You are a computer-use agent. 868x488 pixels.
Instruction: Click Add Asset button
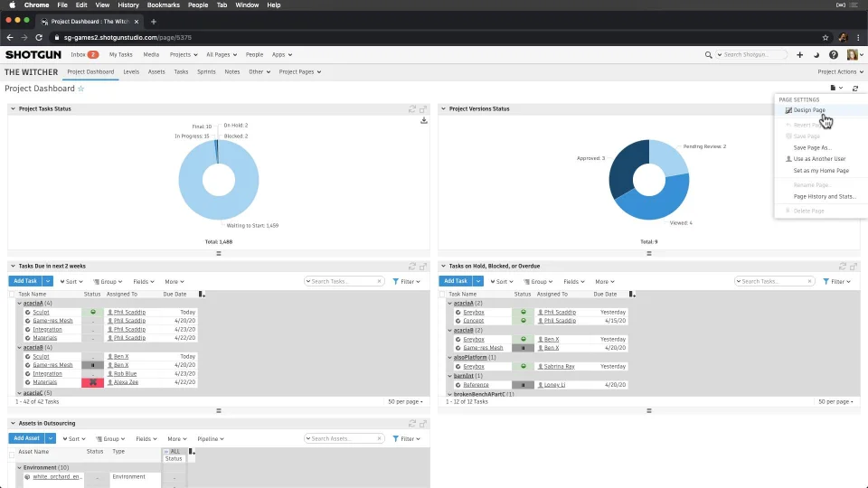point(26,438)
